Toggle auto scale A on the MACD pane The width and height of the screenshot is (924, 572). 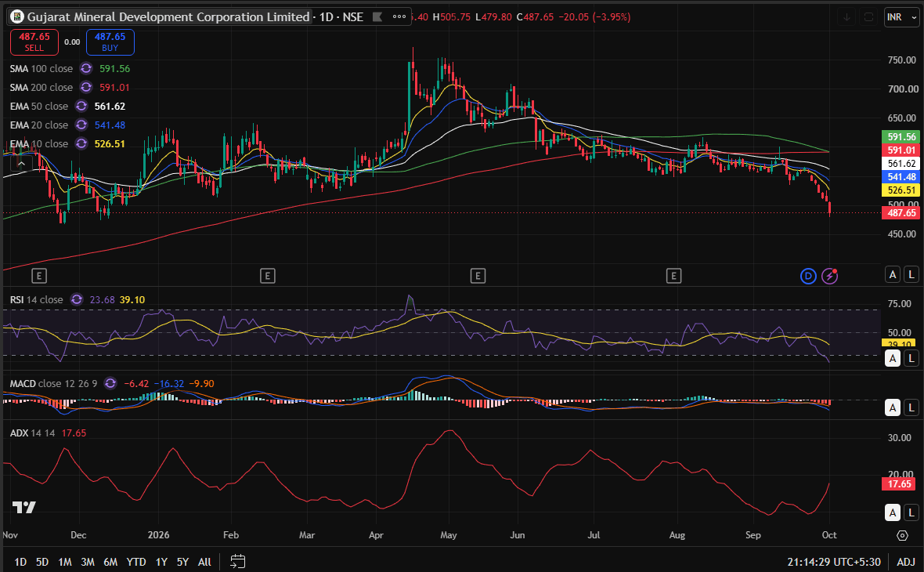pos(893,407)
